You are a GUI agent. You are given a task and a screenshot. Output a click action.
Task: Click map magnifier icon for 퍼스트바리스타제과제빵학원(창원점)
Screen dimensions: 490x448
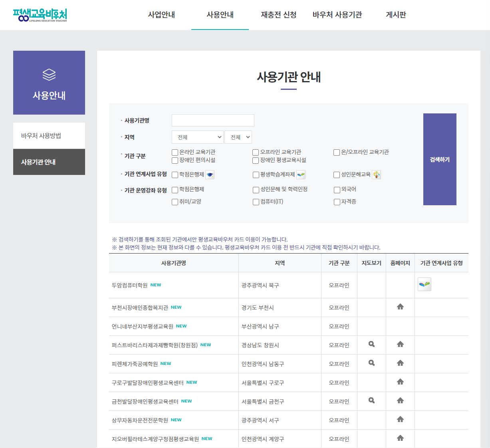pos(371,344)
